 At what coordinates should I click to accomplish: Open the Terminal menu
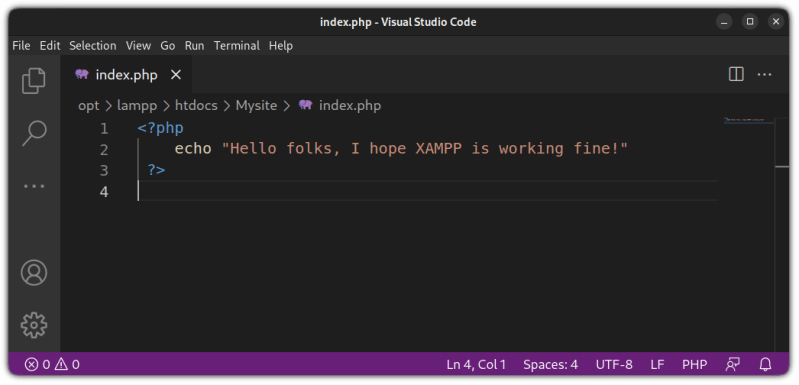236,46
